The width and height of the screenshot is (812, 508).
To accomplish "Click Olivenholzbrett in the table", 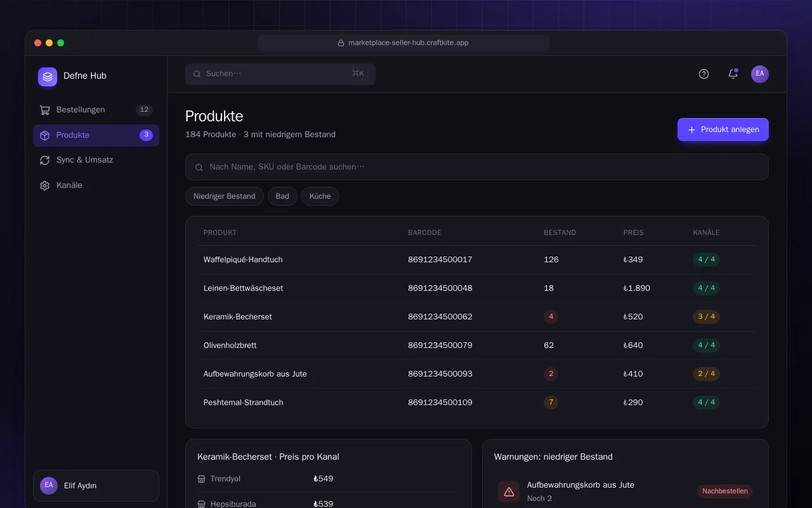I will pyautogui.click(x=230, y=345).
